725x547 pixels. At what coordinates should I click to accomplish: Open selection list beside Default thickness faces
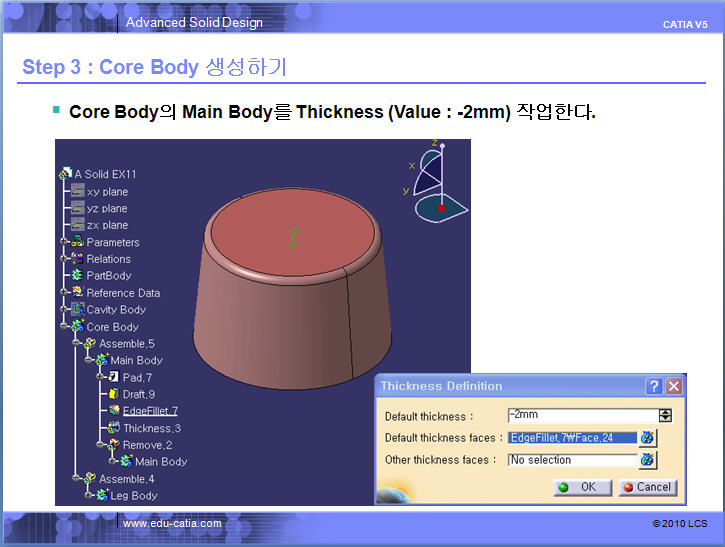click(x=648, y=438)
